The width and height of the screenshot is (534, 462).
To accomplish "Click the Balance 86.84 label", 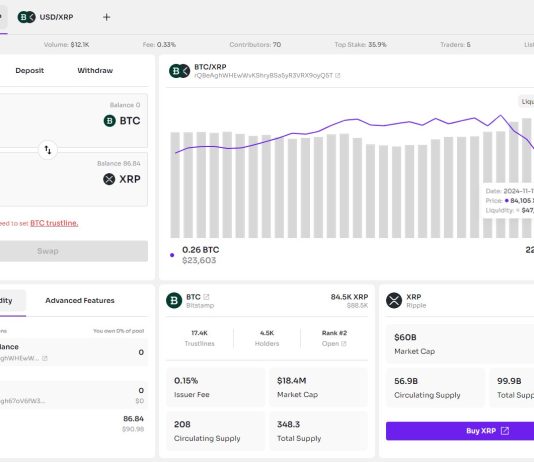I will [x=119, y=163].
